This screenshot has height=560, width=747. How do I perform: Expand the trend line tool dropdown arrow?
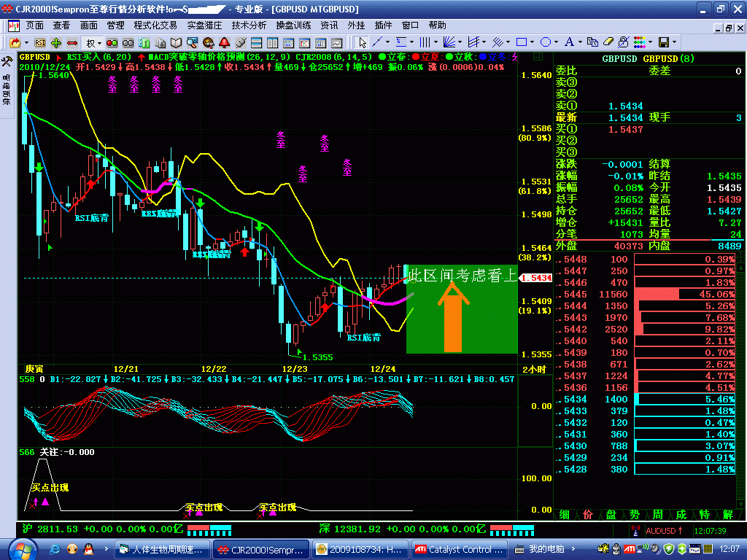(x=387, y=42)
